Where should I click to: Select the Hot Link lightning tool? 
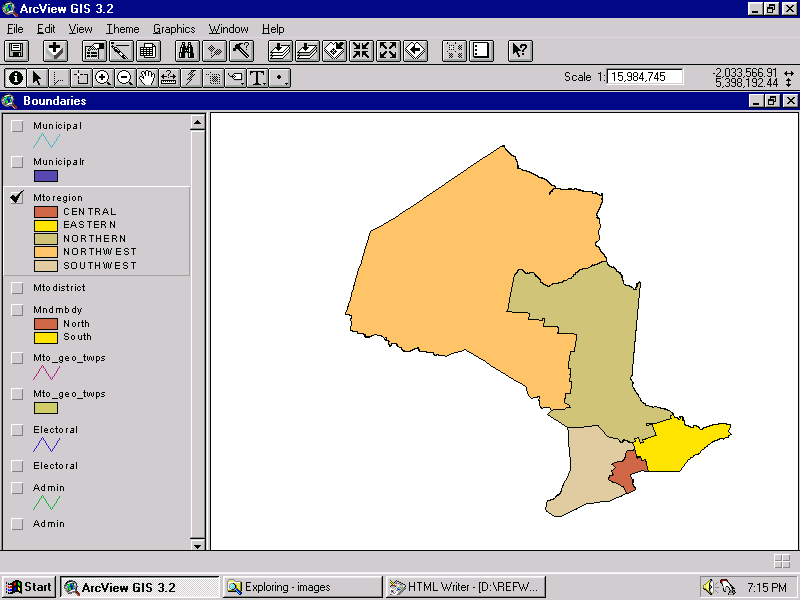191,78
